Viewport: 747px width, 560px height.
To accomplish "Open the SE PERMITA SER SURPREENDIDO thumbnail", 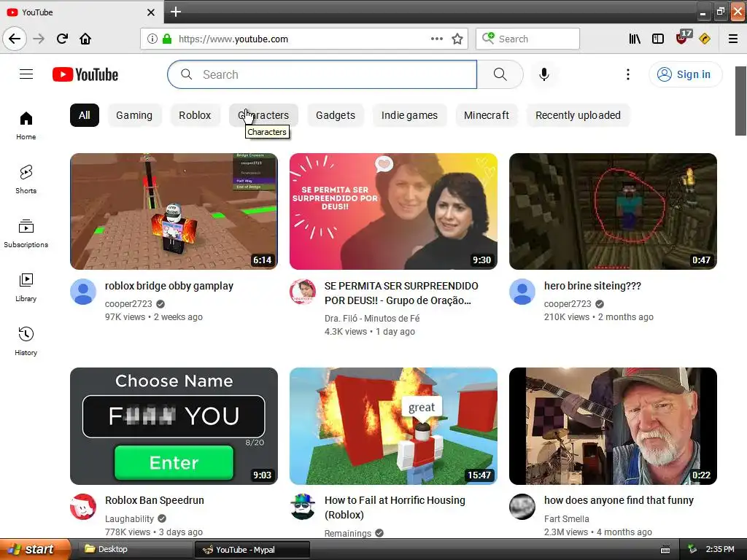I will 393,211.
